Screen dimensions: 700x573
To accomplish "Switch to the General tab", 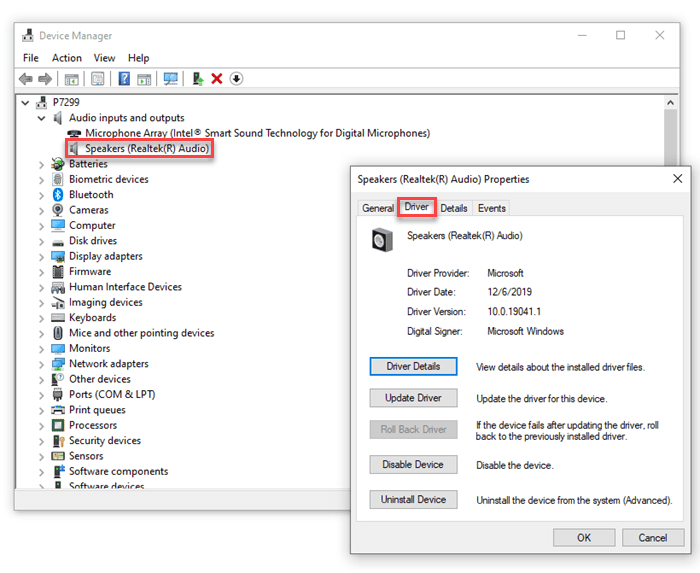I will (x=378, y=208).
